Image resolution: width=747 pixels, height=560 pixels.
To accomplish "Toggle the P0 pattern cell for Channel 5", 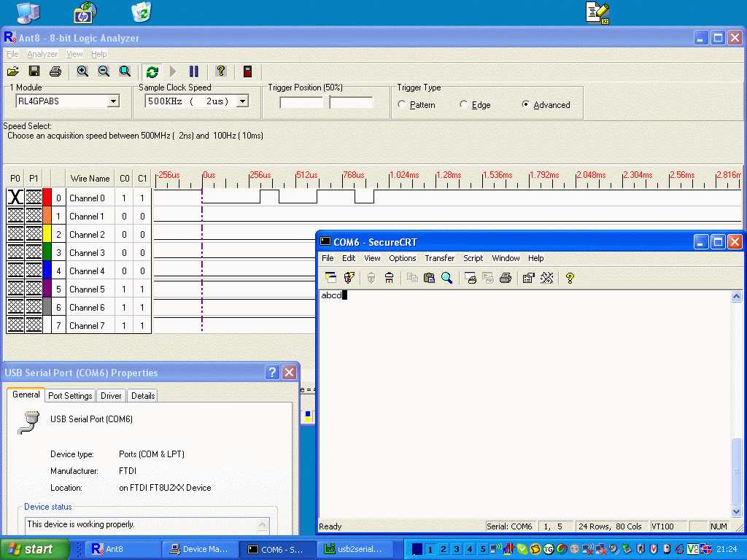I will (16, 289).
